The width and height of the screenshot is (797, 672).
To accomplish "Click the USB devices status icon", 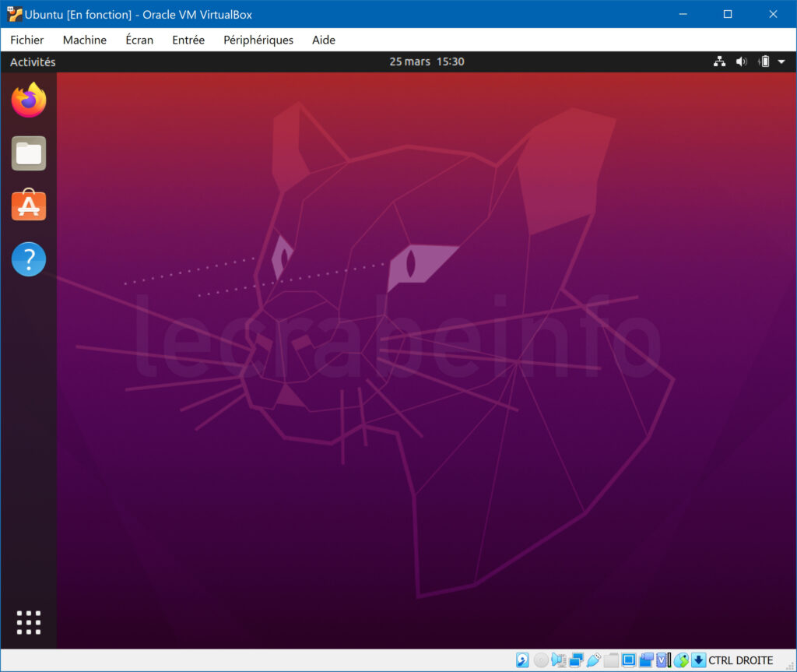I will (593, 660).
